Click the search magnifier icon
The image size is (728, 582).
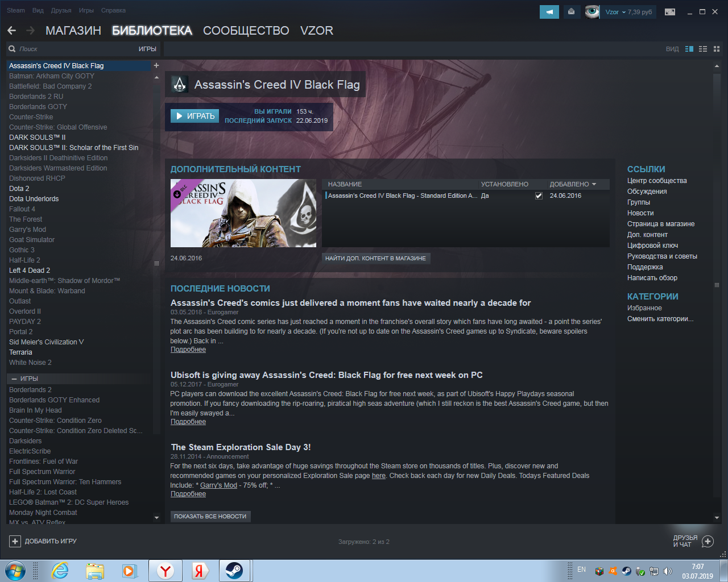coord(12,49)
